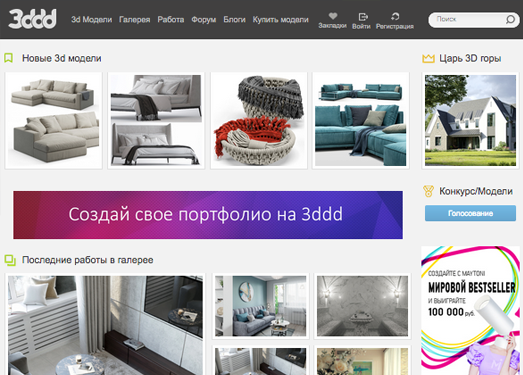Screen dimensions: 523x375
Task: Click the Войти login icon
Action: [x=363, y=16]
